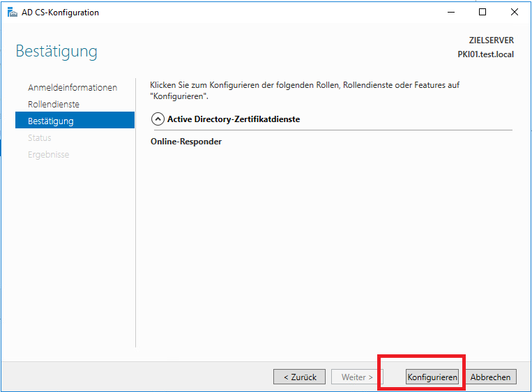Screen dimensions: 532x392
Task: Click the Active Directory-Zertifikatdienste section heading
Action: coord(233,119)
